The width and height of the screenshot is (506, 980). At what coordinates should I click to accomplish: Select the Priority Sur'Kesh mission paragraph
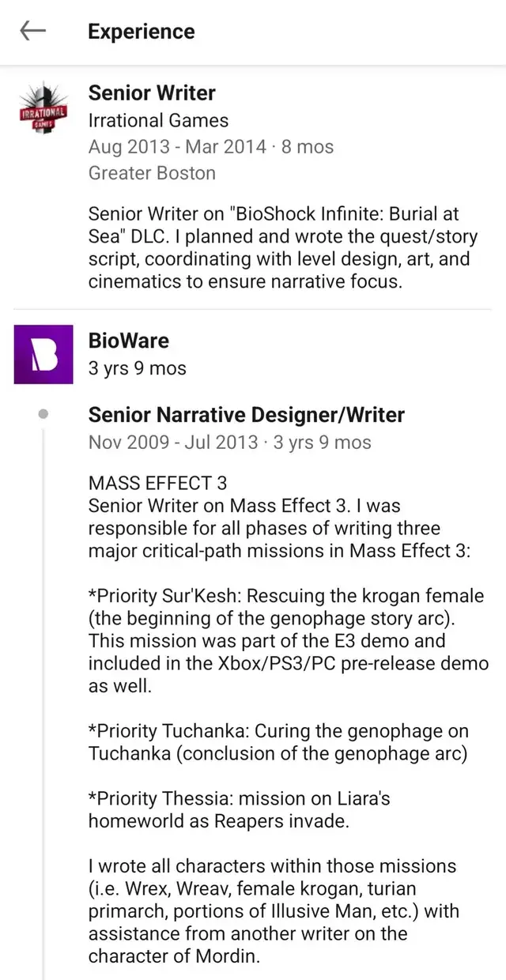[x=289, y=641]
